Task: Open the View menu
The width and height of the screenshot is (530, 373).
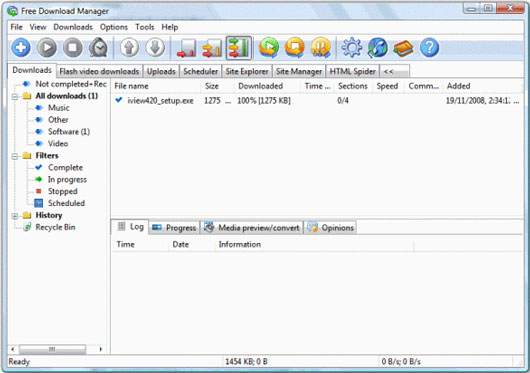Action: [x=38, y=27]
